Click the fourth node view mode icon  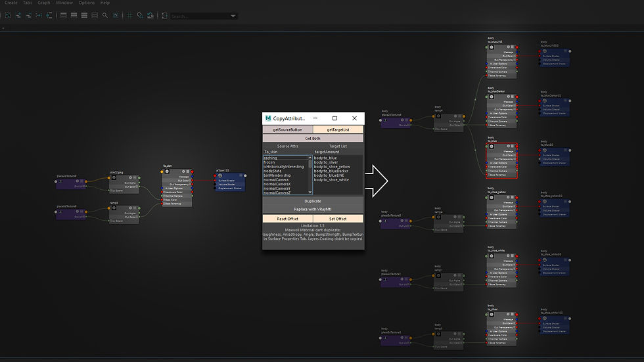point(95,16)
